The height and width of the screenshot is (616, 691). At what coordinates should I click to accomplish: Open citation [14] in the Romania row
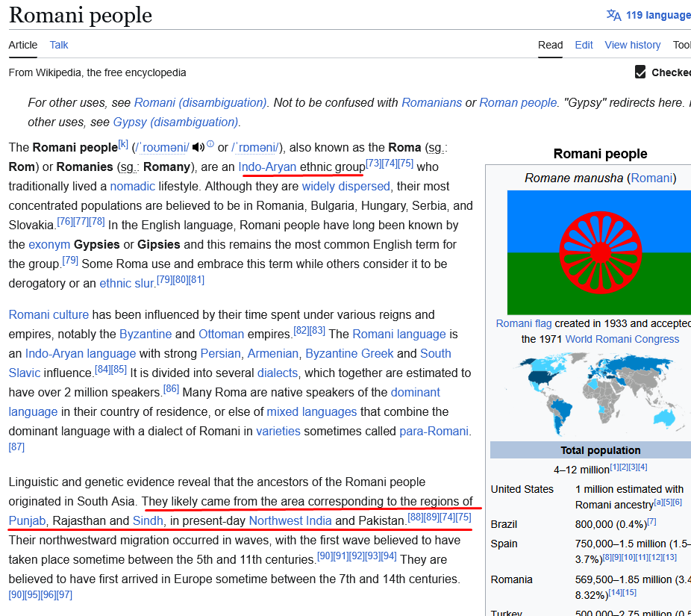point(615,592)
